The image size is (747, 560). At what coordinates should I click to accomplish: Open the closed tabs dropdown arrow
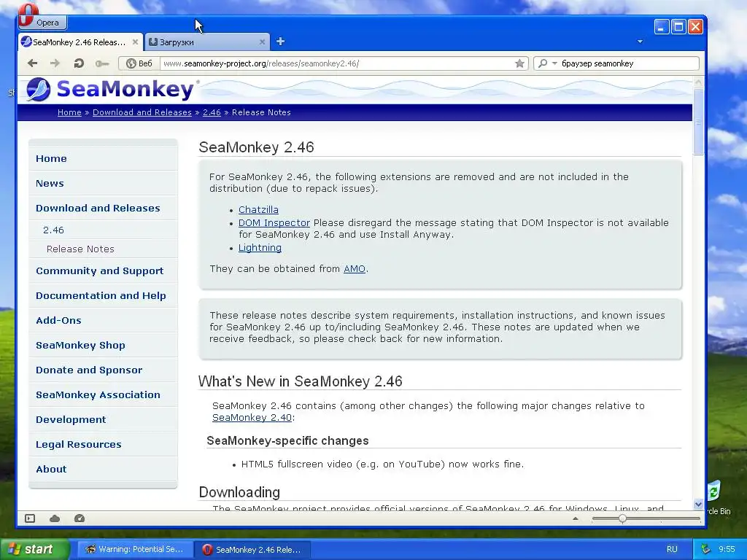[x=640, y=42]
